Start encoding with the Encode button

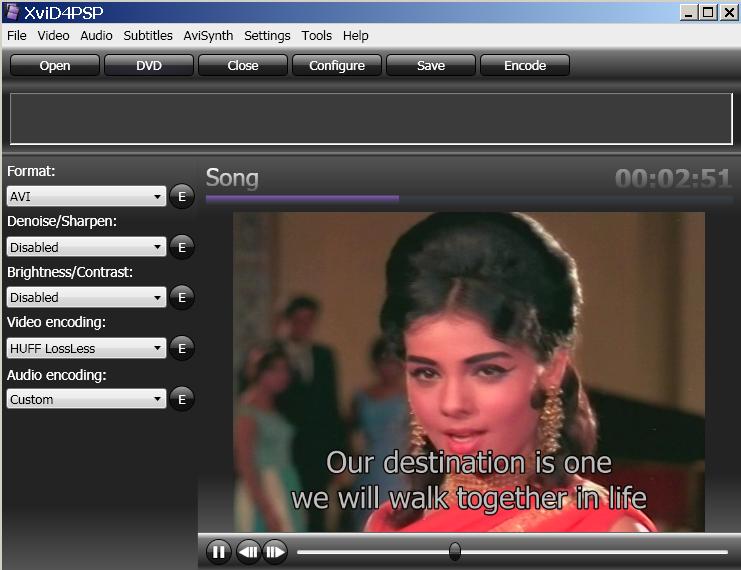pyautogui.click(x=525, y=65)
